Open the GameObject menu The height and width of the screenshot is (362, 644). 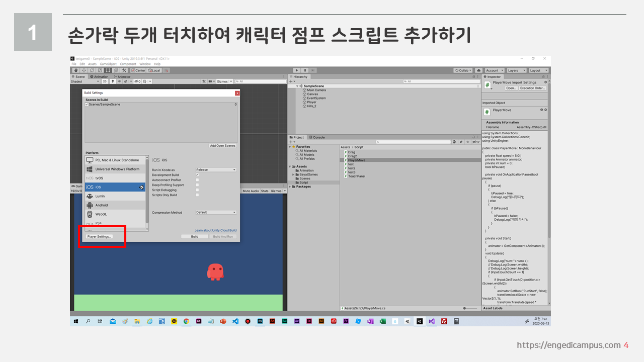108,64
